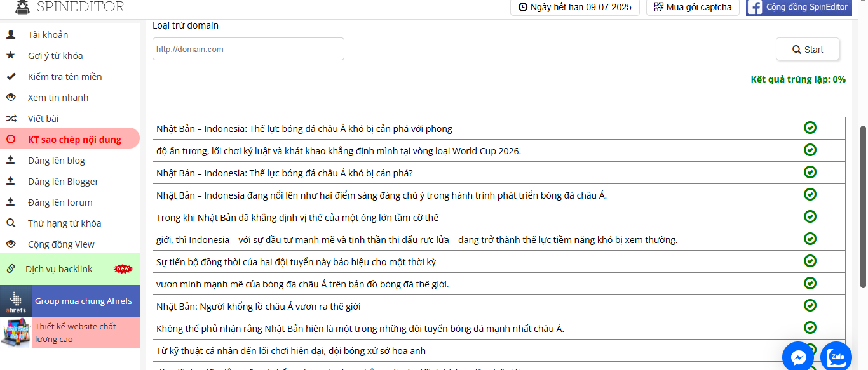
Task: Open Gợi ý từ khóa page
Action: pyautogui.click(x=55, y=56)
